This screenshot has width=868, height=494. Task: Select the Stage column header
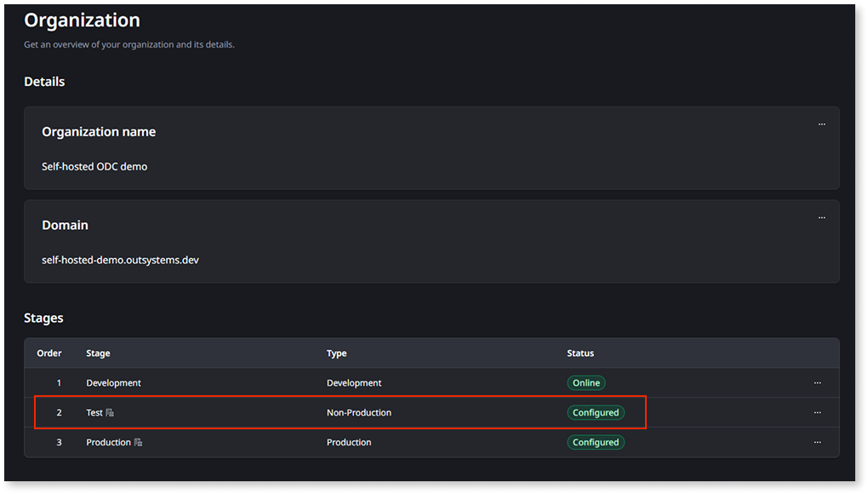(98, 353)
